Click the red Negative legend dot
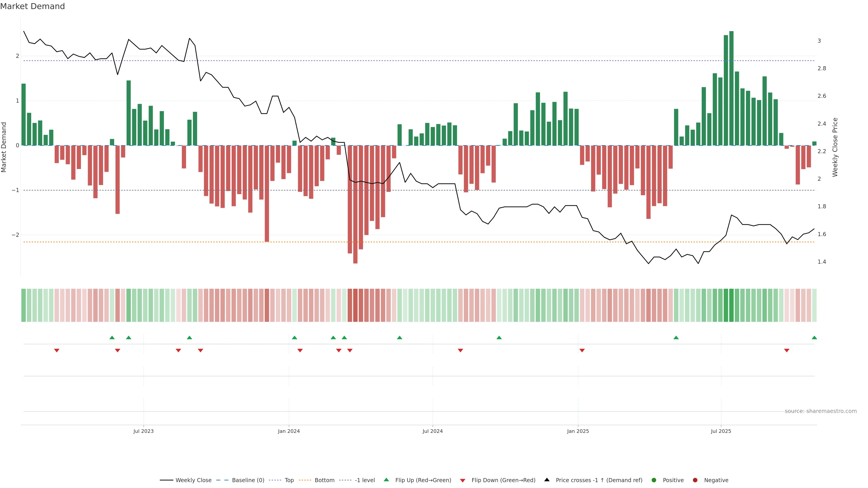Viewport: 868px width, 488px height. [x=695, y=480]
